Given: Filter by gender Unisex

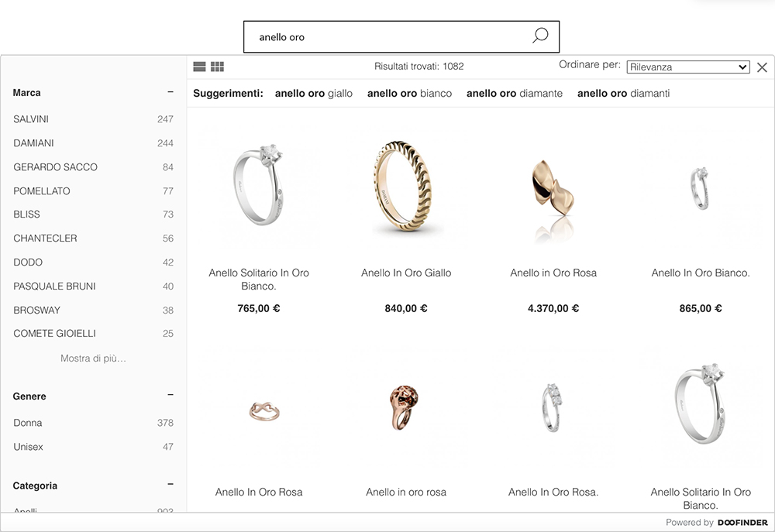Looking at the screenshot, I should [94, 447].
